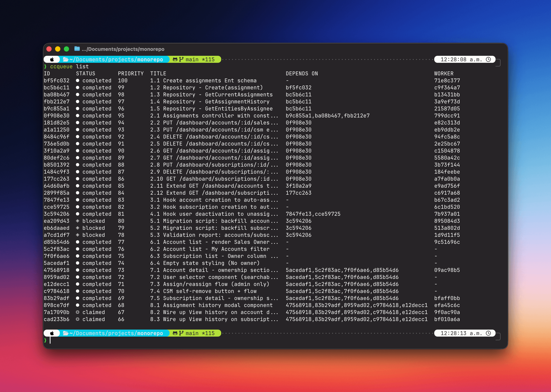Click the title 8.1 Assignment history modal component
This screenshot has height=392, width=551.
(x=211, y=305)
